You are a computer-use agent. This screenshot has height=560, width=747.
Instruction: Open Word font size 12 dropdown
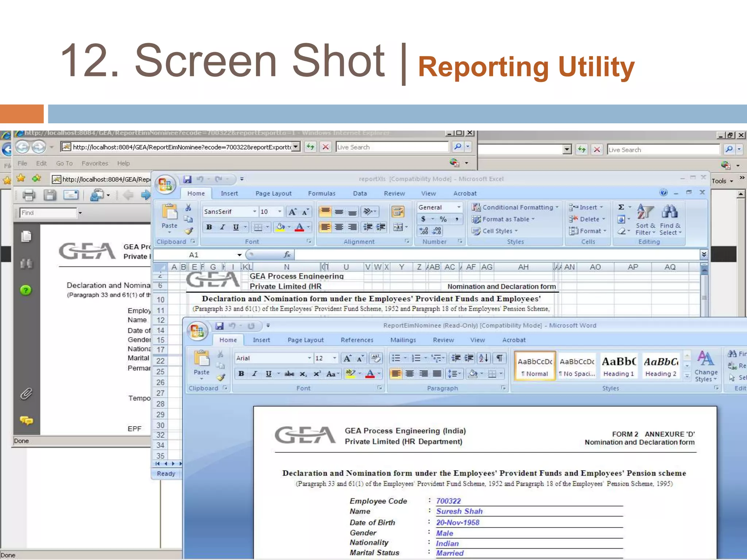(334, 358)
